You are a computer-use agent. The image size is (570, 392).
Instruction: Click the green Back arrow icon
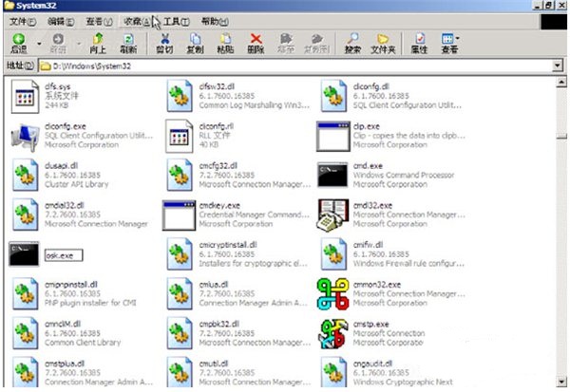pos(19,39)
